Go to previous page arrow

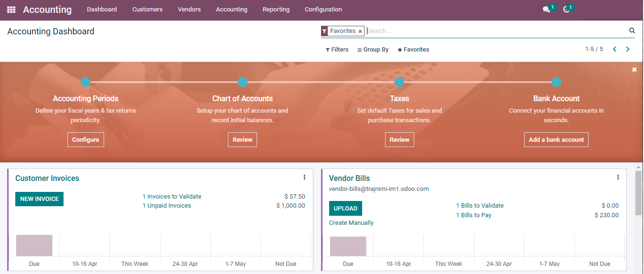pos(615,49)
